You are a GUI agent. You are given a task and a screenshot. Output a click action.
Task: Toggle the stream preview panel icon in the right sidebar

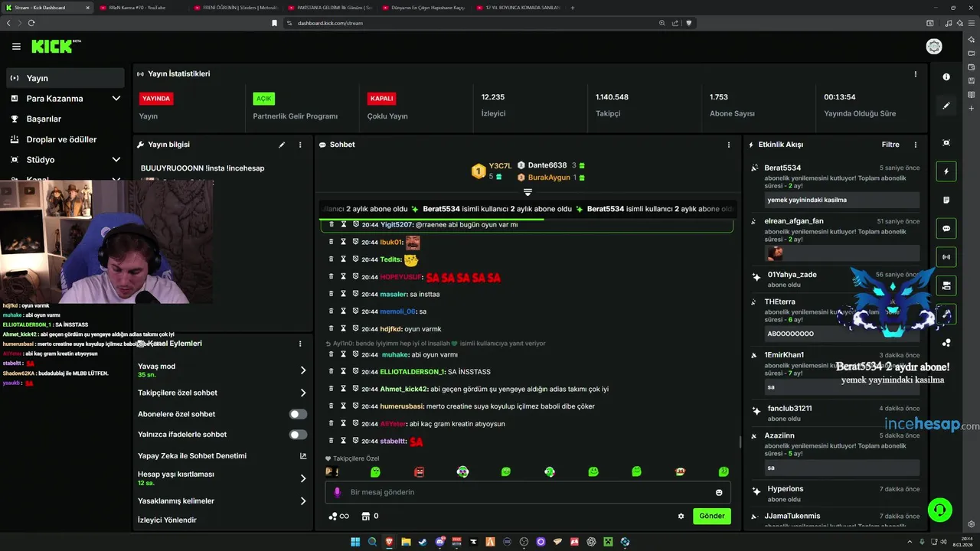pyautogui.click(x=946, y=143)
